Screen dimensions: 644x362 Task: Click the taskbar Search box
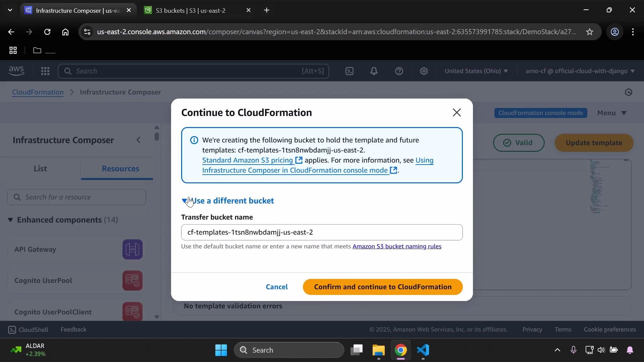289,350
